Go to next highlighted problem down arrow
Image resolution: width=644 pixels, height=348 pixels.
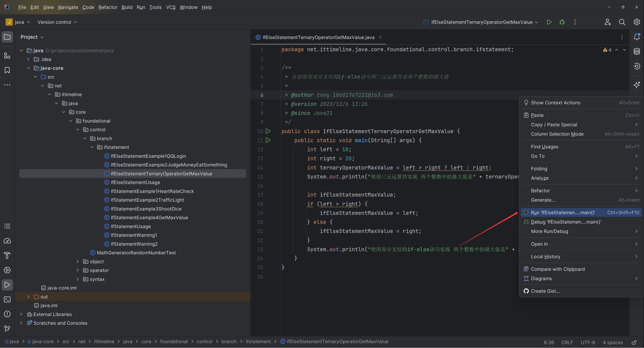coord(625,50)
